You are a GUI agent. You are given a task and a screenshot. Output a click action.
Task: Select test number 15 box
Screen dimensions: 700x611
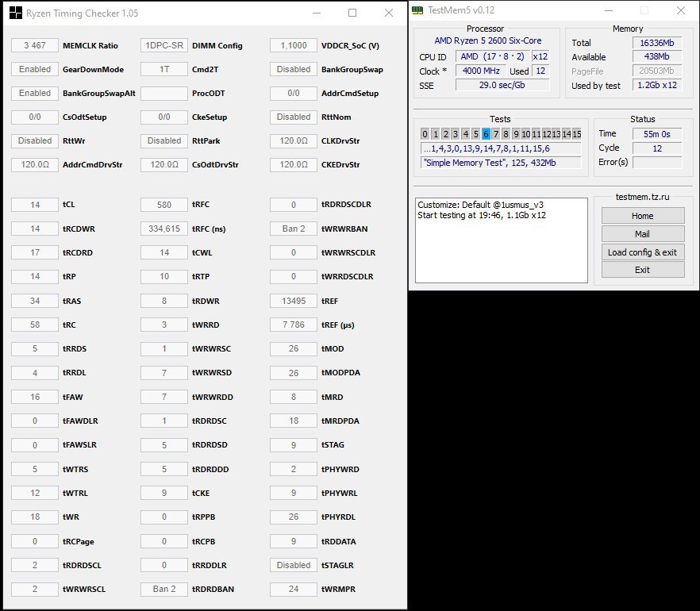tap(577, 134)
